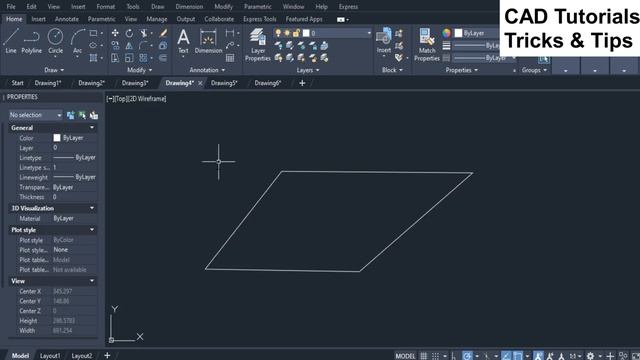The image size is (640, 360).
Task: Open the ByLayer color swatch in ribbon Properties
Action: pos(458,33)
